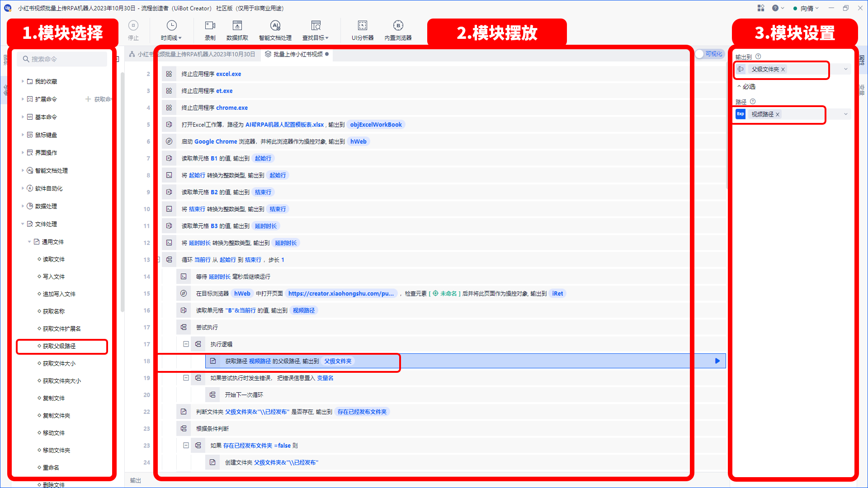Select 移动文件夹 command
This screenshot has height=488, width=868.
click(x=57, y=450)
